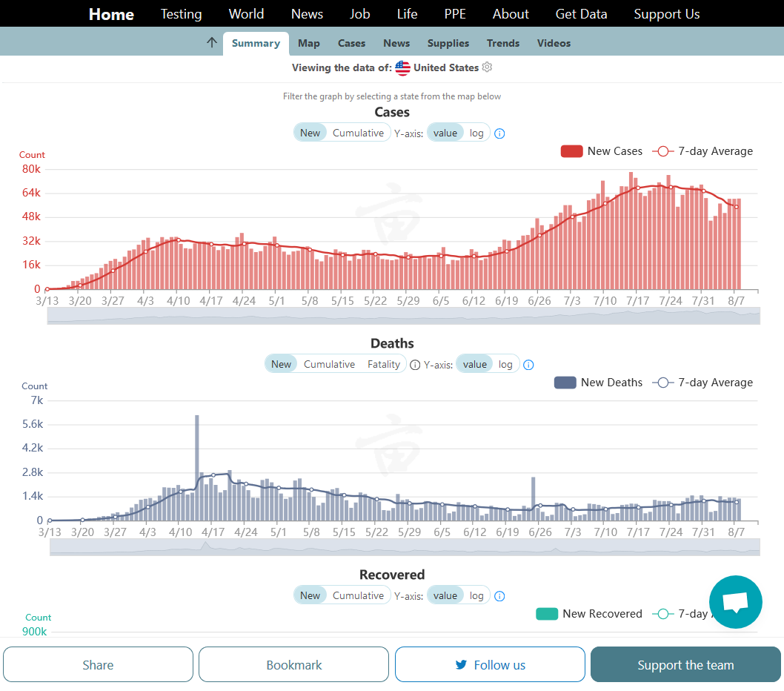Open the settings gear next to United States
784x691 pixels.
pos(487,67)
